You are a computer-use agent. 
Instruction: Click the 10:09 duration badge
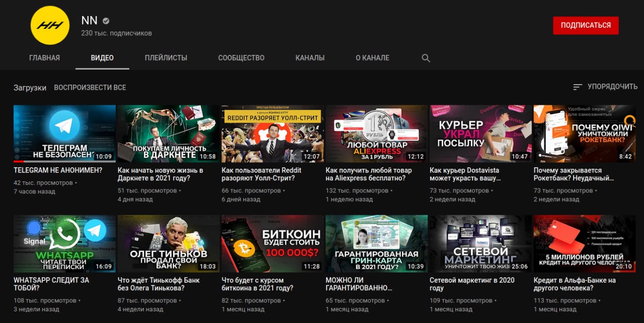[104, 157]
